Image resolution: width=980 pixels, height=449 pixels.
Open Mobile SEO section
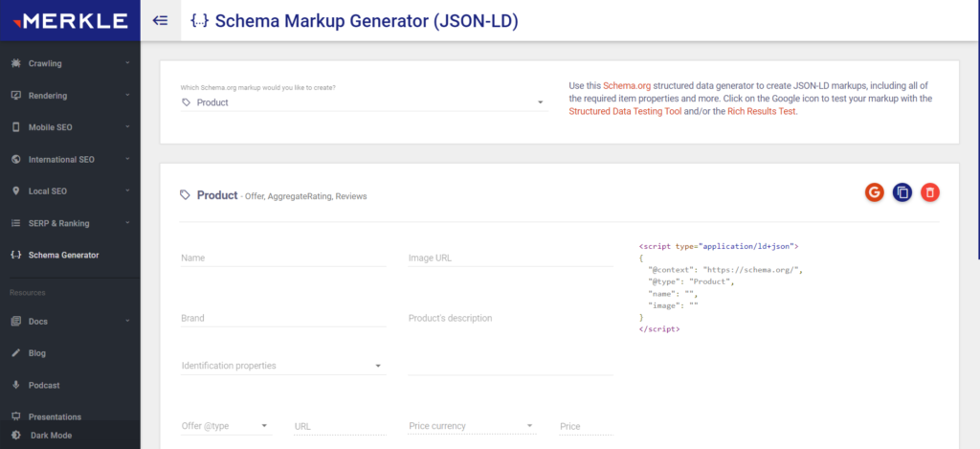pyautogui.click(x=70, y=127)
